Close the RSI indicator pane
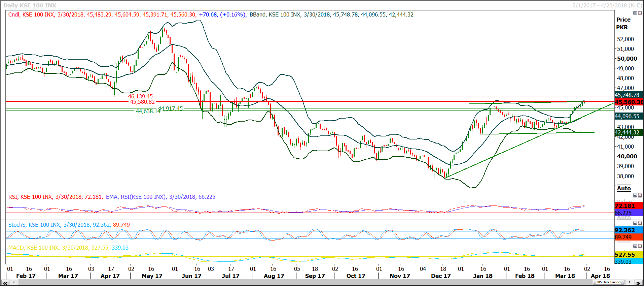This screenshot has width=644, height=286. click(640, 195)
